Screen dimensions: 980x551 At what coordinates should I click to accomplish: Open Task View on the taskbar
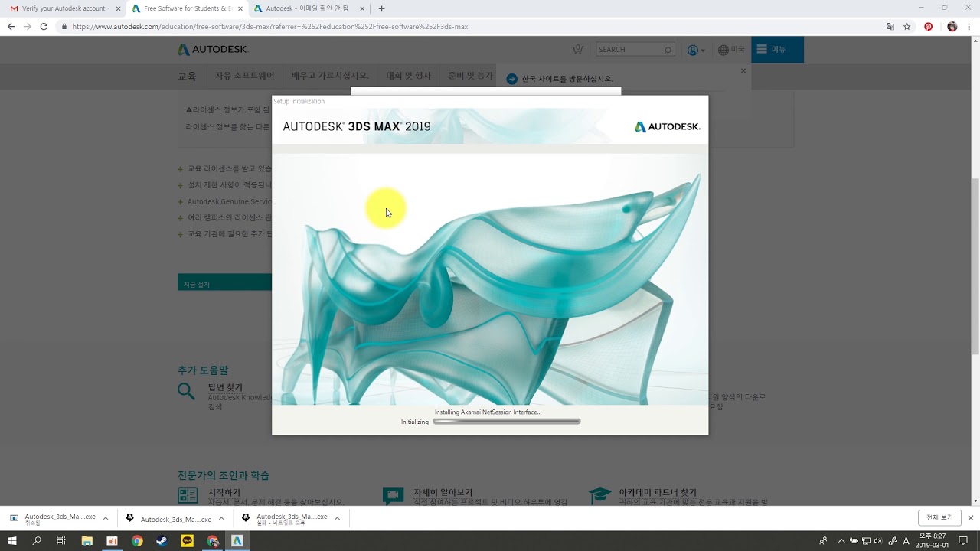(x=61, y=540)
